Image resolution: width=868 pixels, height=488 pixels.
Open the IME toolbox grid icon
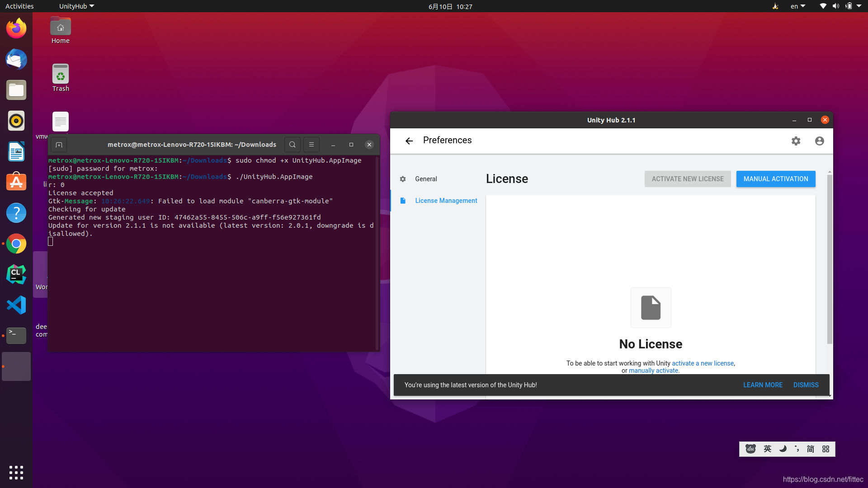point(826,449)
